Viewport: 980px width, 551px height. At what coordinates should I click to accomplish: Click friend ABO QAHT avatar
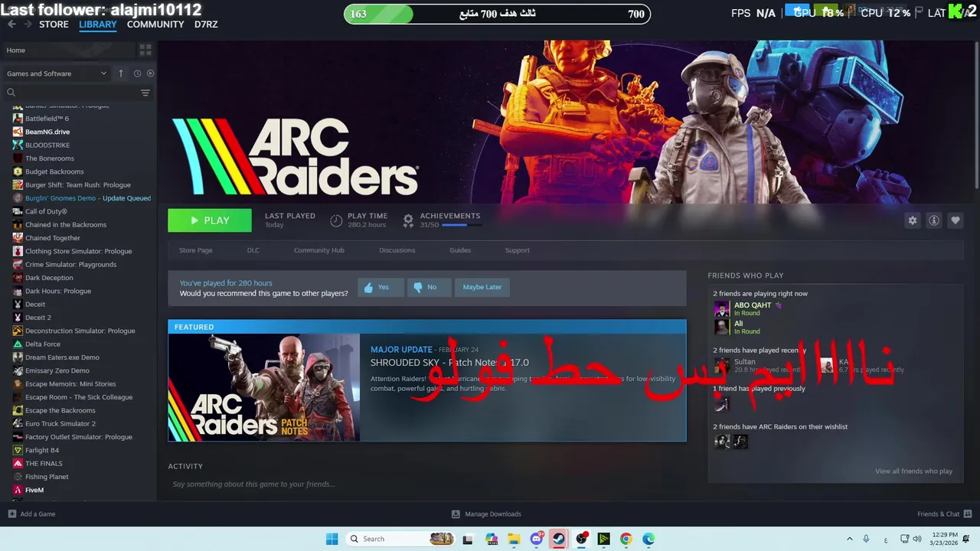pos(722,309)
